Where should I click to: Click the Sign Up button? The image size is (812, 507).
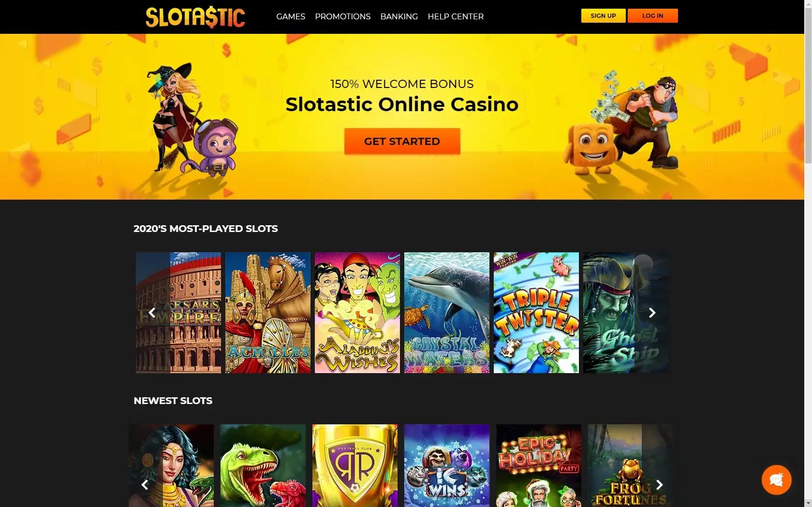[603, 15]
